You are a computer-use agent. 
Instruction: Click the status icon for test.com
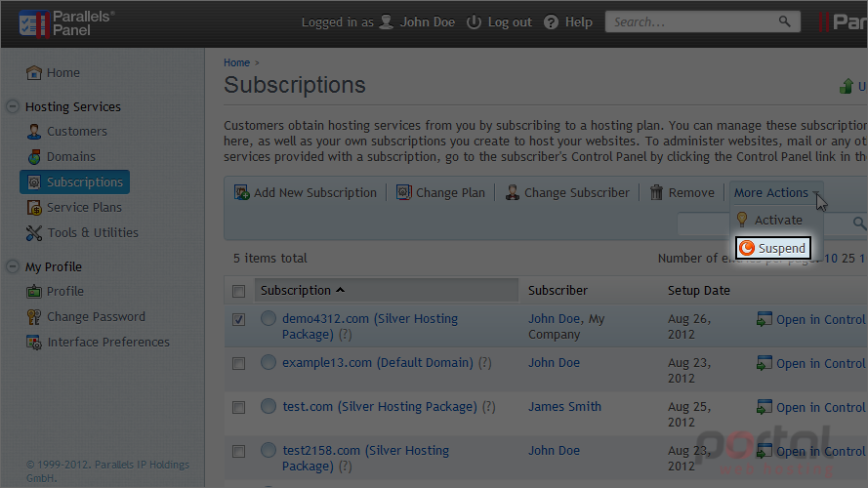point(268,406)
